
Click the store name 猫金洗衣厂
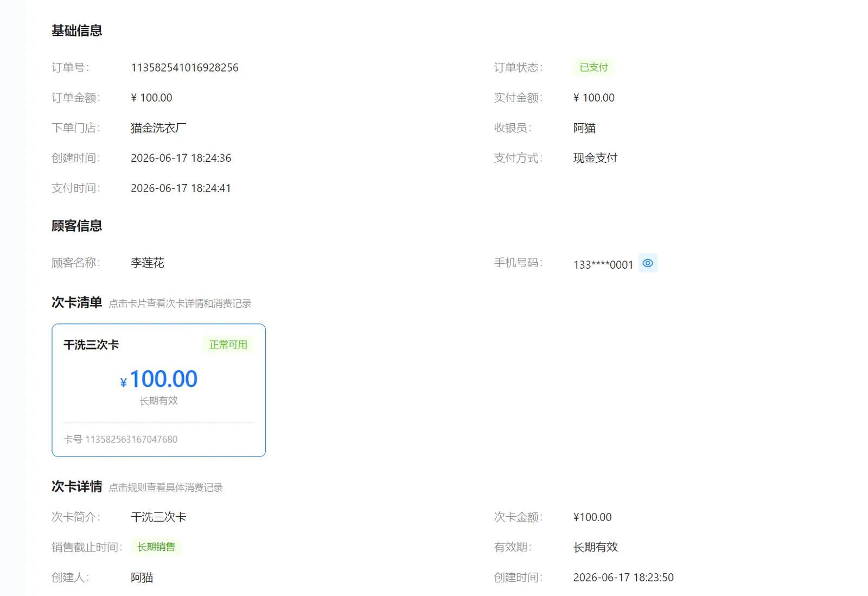[x=158, y=128]
